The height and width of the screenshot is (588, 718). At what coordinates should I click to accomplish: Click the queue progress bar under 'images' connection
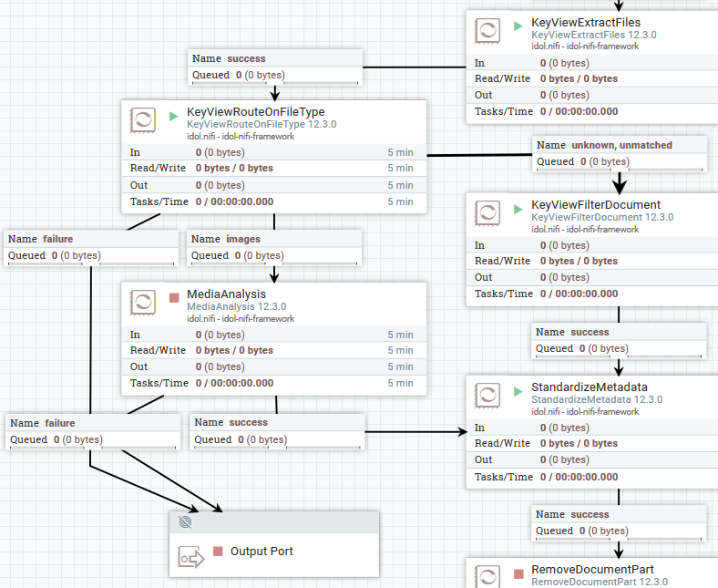[274, 264]
